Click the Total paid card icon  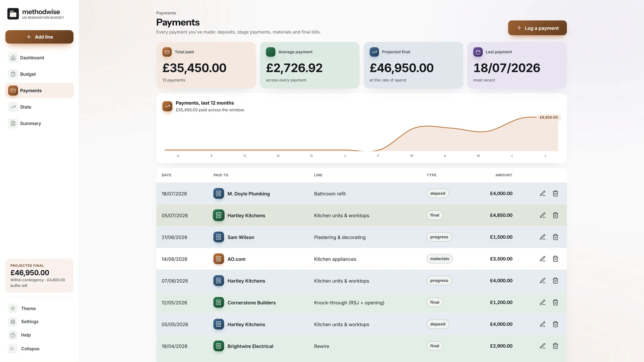167,52
